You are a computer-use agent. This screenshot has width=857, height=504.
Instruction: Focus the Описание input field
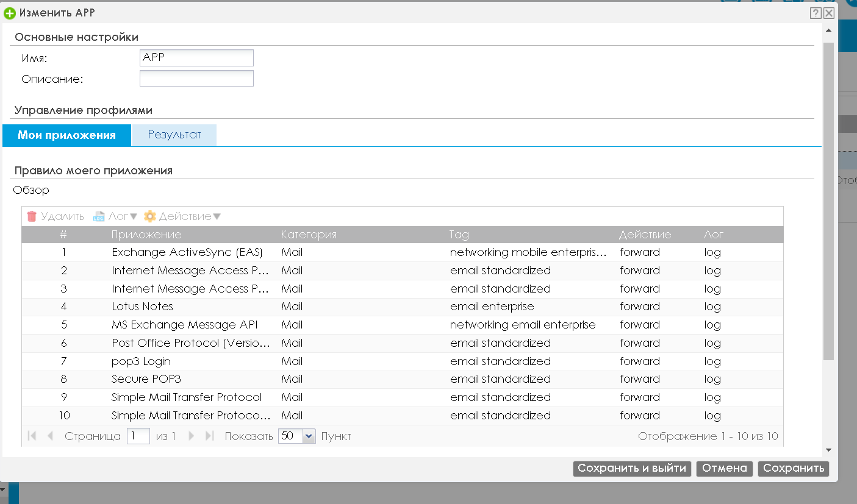click(x=196, y=79)
